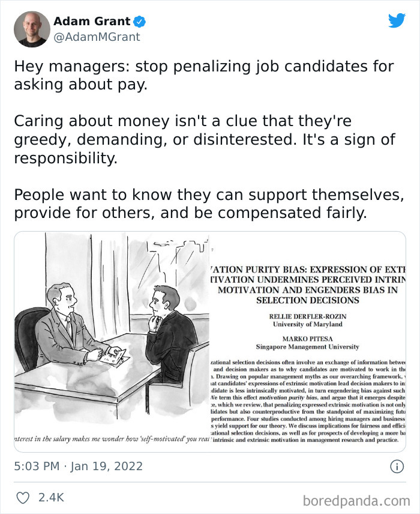This screenshot has width=420, height=514.
Task: Click Adam Grant's profile photo
Action: pos(32,29)
